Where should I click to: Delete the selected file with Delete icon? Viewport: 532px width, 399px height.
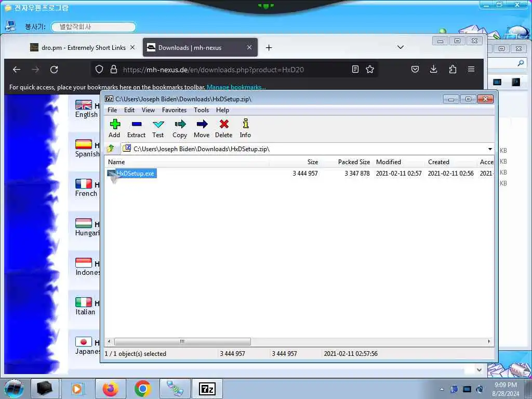(223, 128)
